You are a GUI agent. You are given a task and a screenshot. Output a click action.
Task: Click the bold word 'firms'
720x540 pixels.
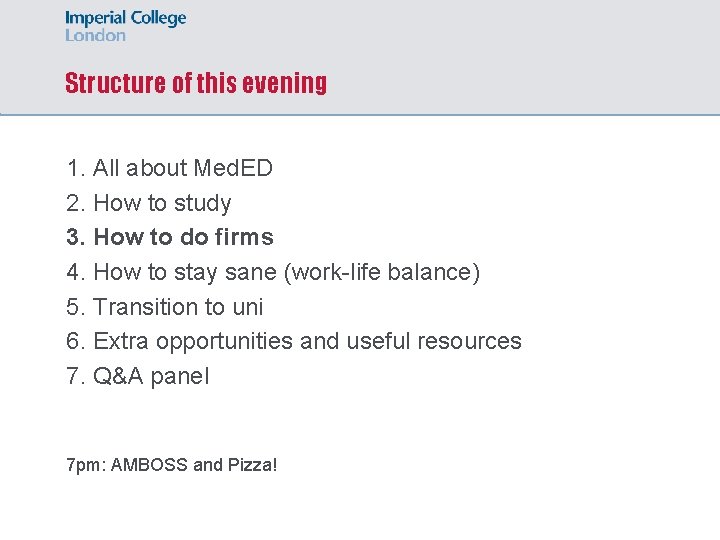244,237
